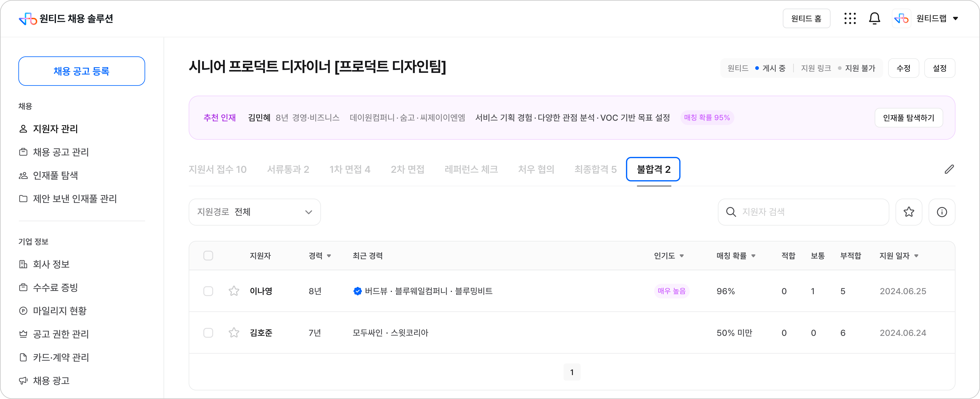Switch to the 서류통과 2 tab

(288, 169)
